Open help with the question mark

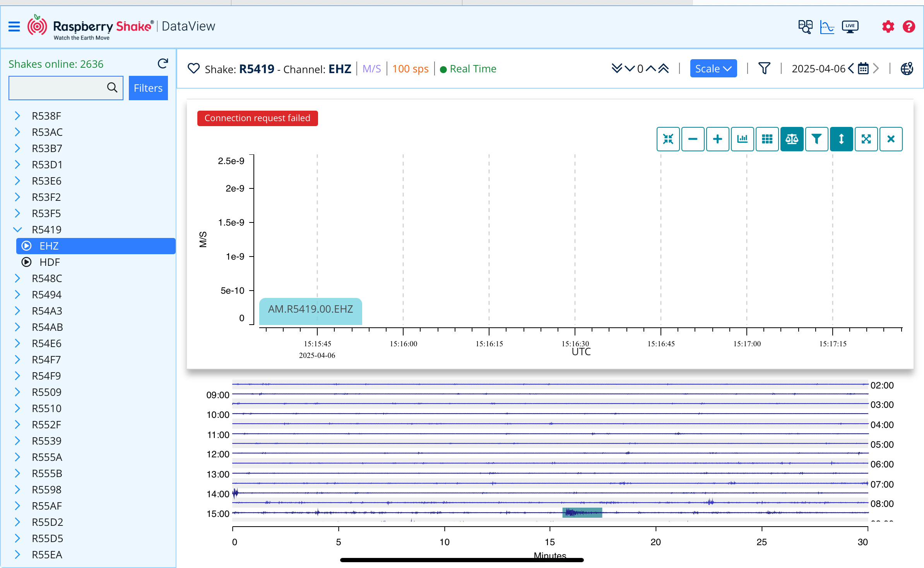tap(909, 27)
